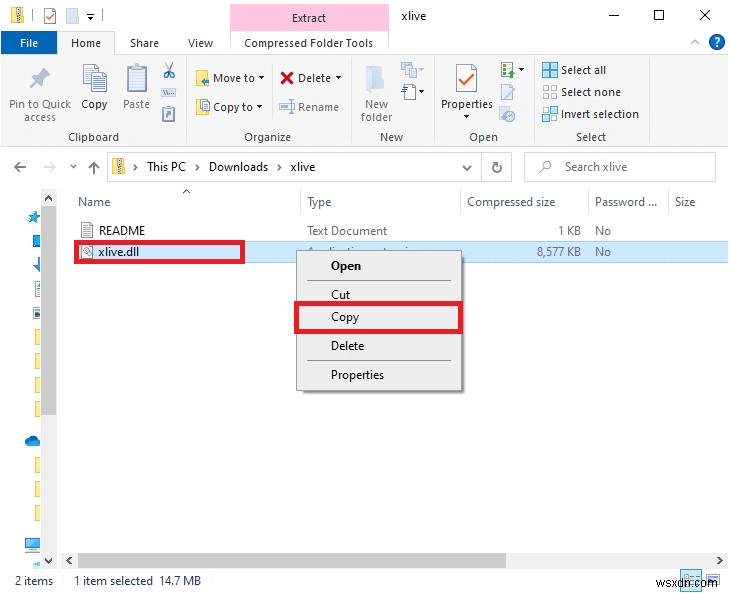Click the This PC monitor icon in sidebar
The image size is (729, 593).
click(32, 544)
